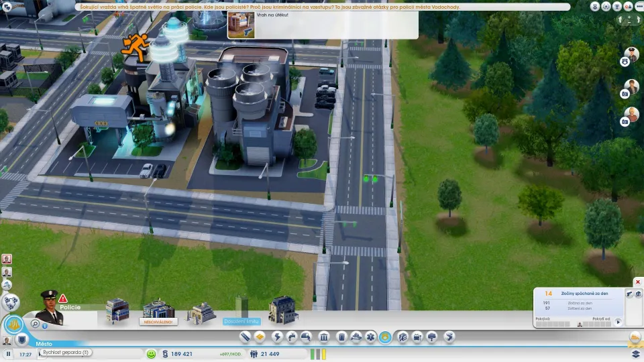This screenshot has width=644, height=362.
Task: Click camera icon below brunette advisor
Action: pyautogui.click(x=625, y=94)
